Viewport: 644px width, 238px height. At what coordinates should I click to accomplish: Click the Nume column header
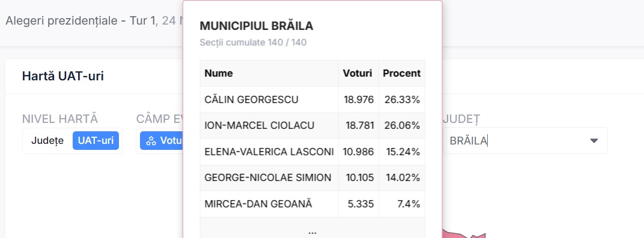point(219,73)
